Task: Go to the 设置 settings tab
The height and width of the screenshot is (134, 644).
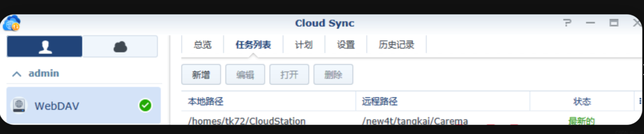Action: point(346,45)
